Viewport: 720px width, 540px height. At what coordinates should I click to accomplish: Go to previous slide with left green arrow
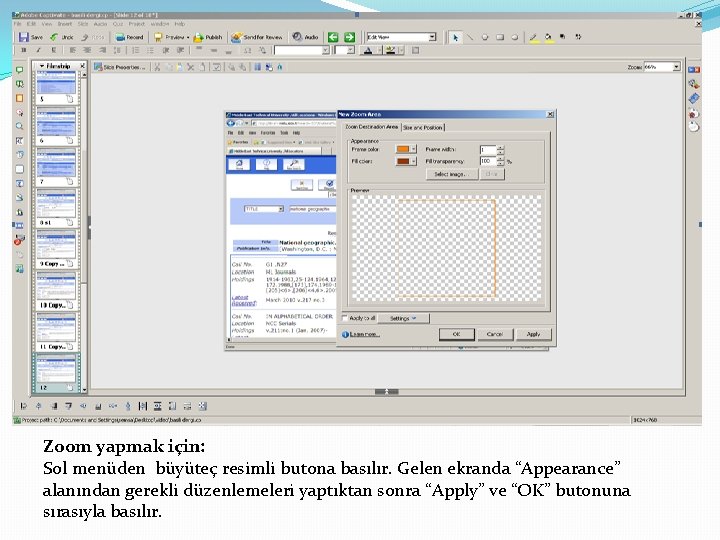click(x=333, y=37)
